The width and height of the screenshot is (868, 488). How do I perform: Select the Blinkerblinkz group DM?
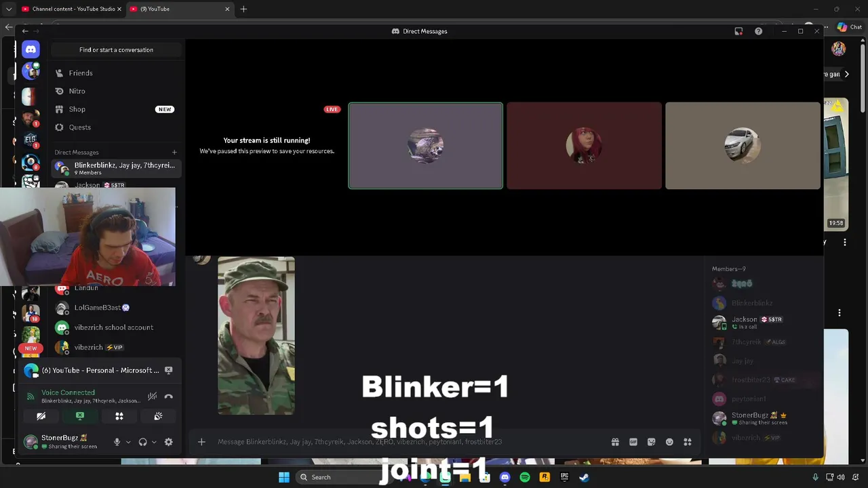(x=116, y=168)
